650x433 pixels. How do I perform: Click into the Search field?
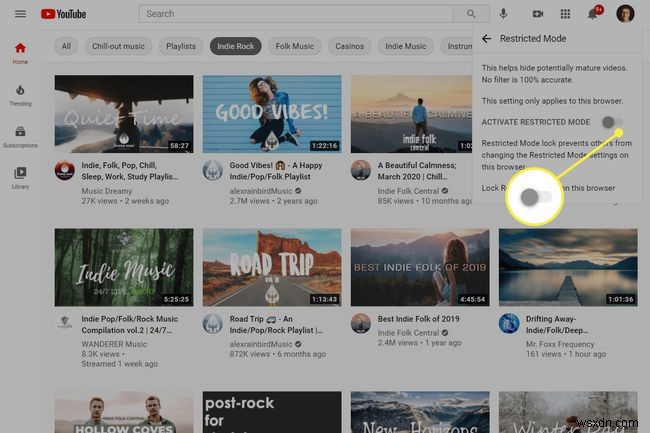[x=296, y=14]
